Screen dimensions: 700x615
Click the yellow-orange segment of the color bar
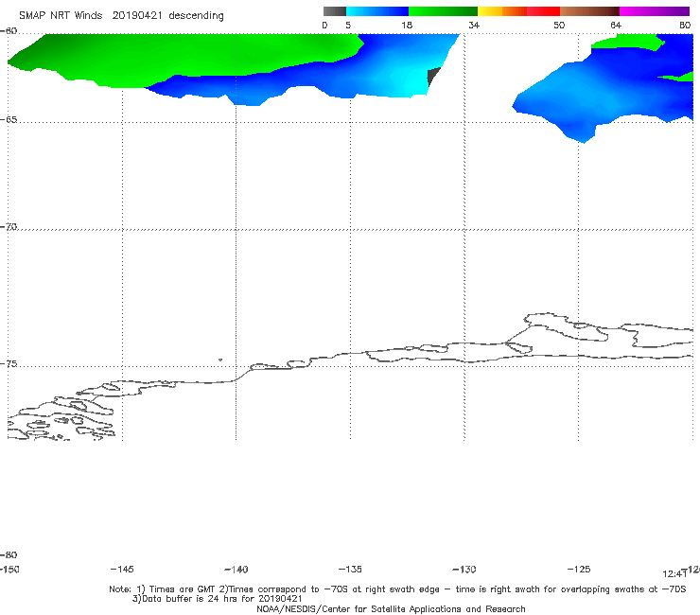(x=501, y=11)
